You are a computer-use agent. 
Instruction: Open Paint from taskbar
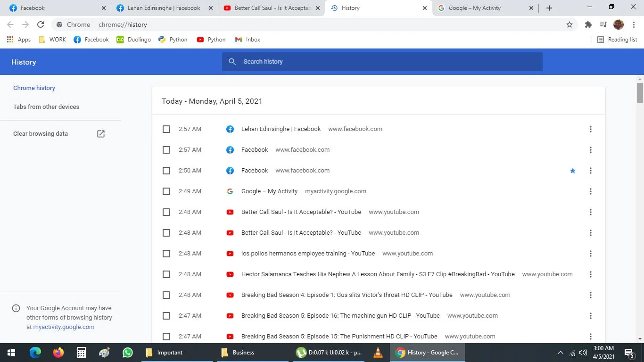coord(105,353)
